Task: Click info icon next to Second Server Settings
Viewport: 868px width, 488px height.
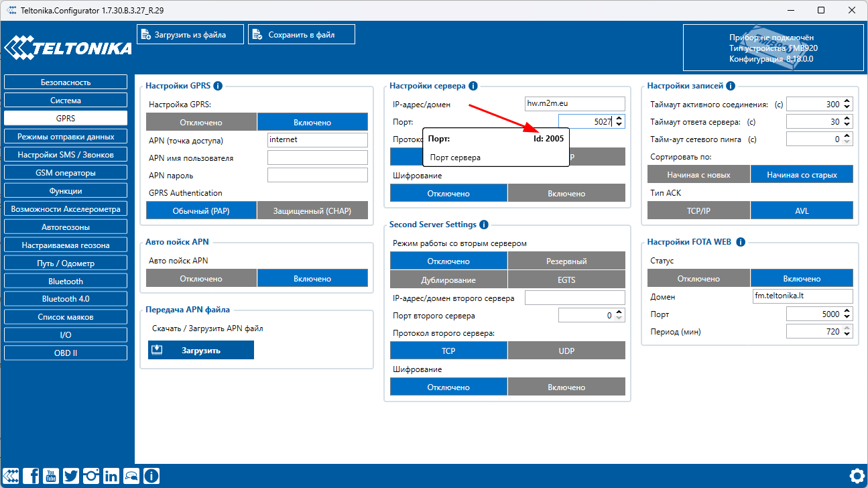Action: (x=484, y=225)
